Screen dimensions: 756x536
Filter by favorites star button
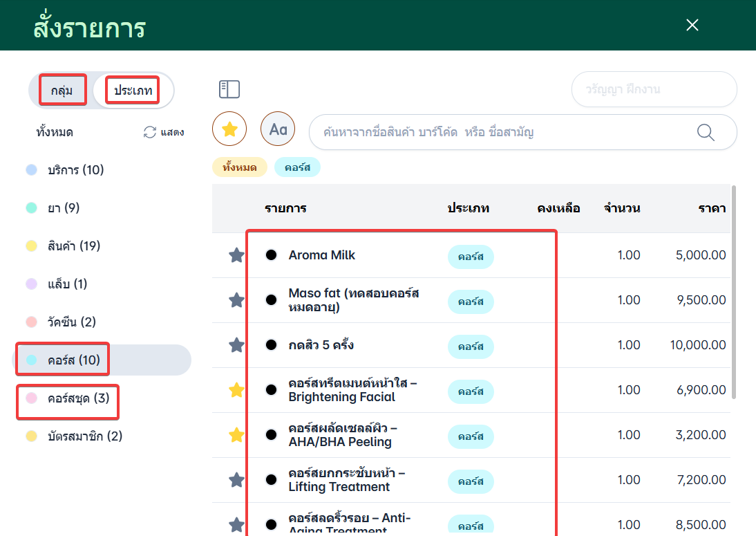point(229,129)
